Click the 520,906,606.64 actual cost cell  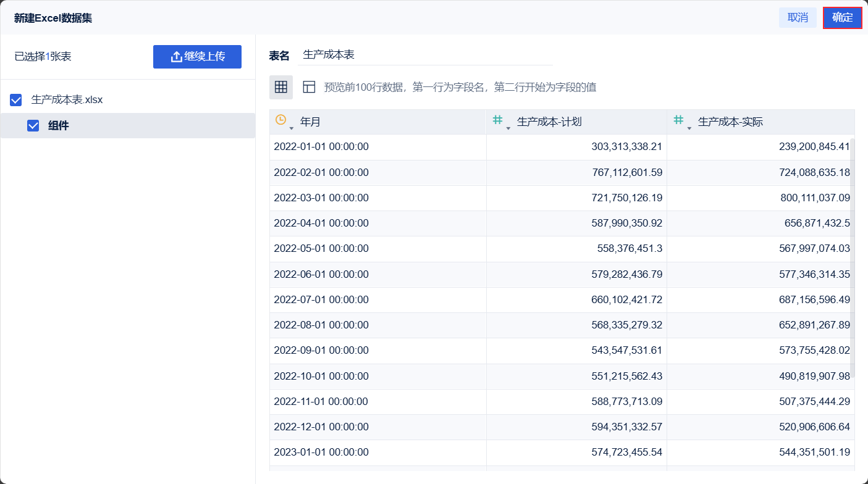tap(761, 427)
